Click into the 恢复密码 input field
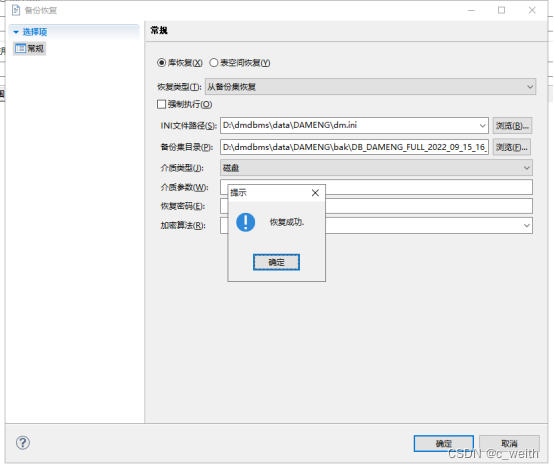The image size is (554, 469). pos(376,206)
